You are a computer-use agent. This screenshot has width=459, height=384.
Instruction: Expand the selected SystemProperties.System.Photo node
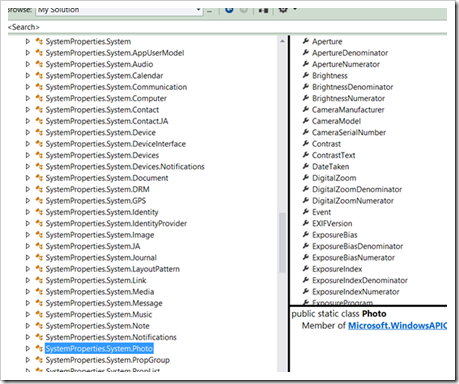pyautogui.click(x=28, y=348)
